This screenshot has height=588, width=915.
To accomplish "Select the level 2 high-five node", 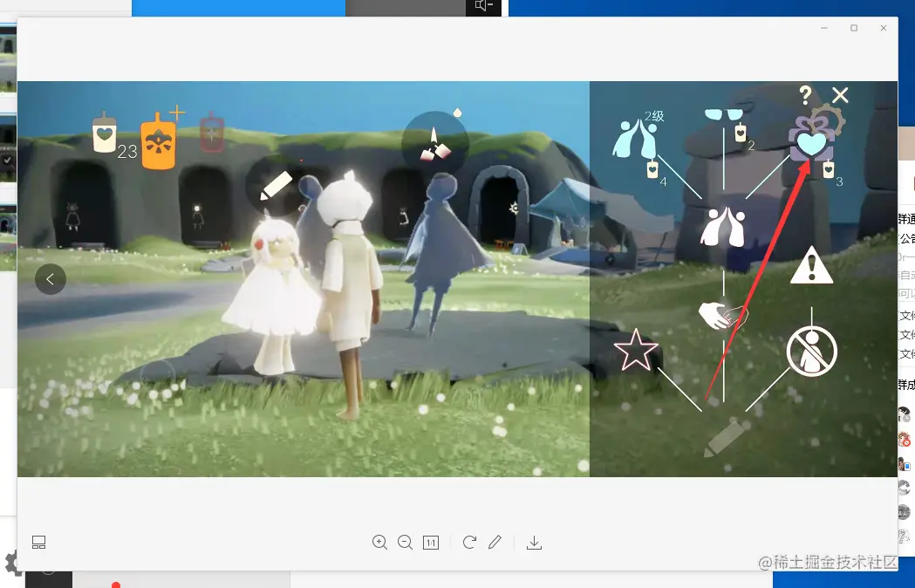I will tap(635, 139).
